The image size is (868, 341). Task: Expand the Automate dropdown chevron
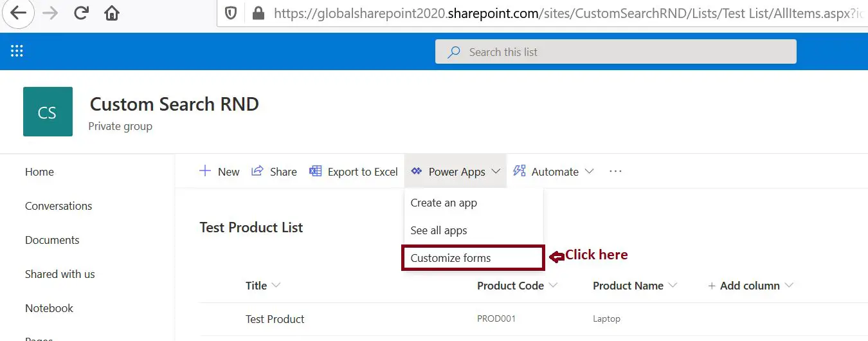589,172
